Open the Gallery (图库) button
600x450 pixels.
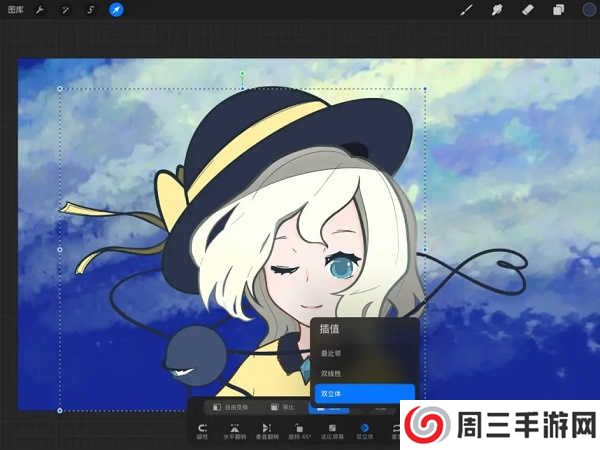[x=16, y=10]
